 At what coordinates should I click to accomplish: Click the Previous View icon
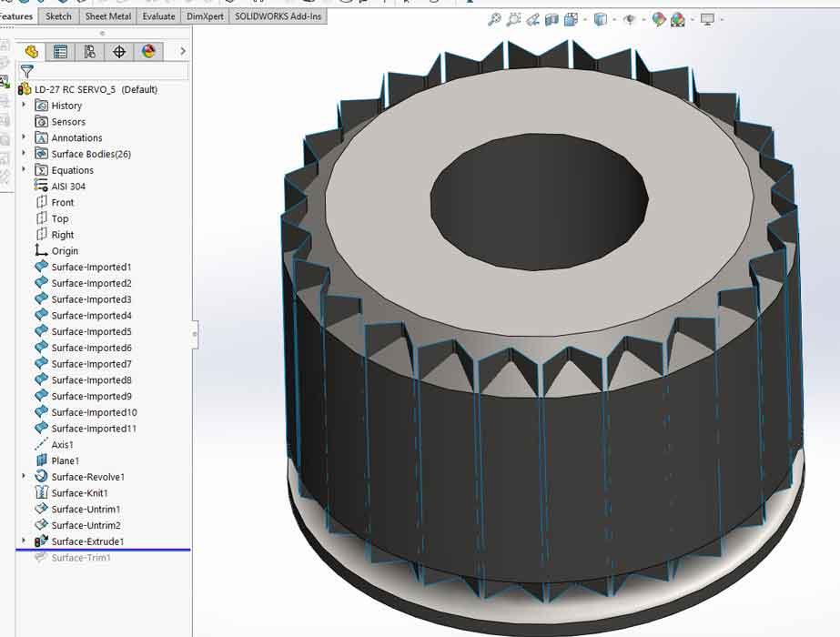click(x=532, y=20)
